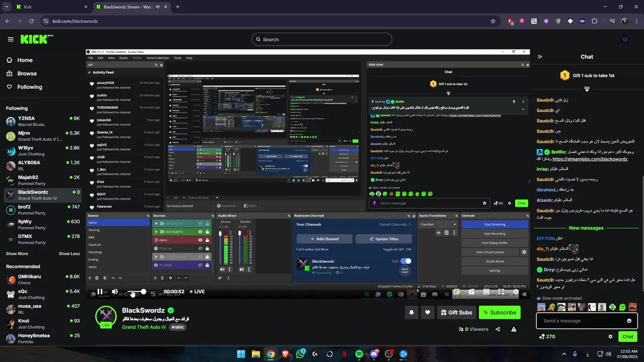
Task: Click the clip creation icon in player
Action: click(471, 292)
